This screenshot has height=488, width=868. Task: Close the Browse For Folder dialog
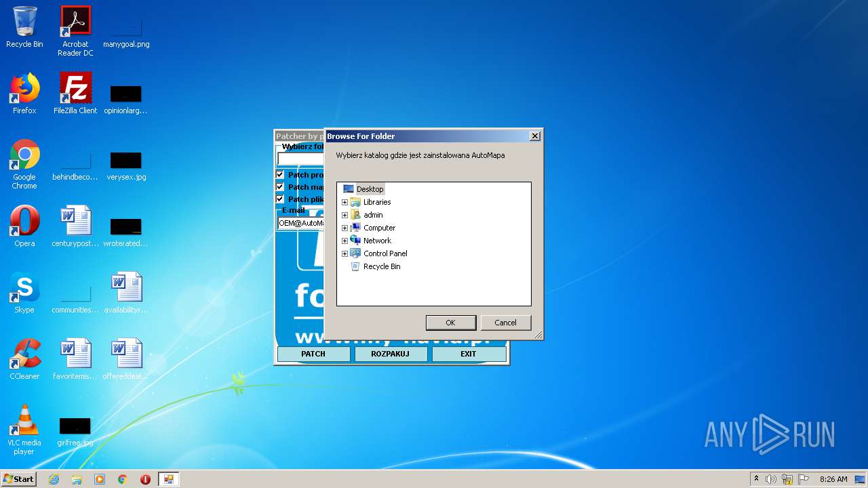tap(534, 136)
